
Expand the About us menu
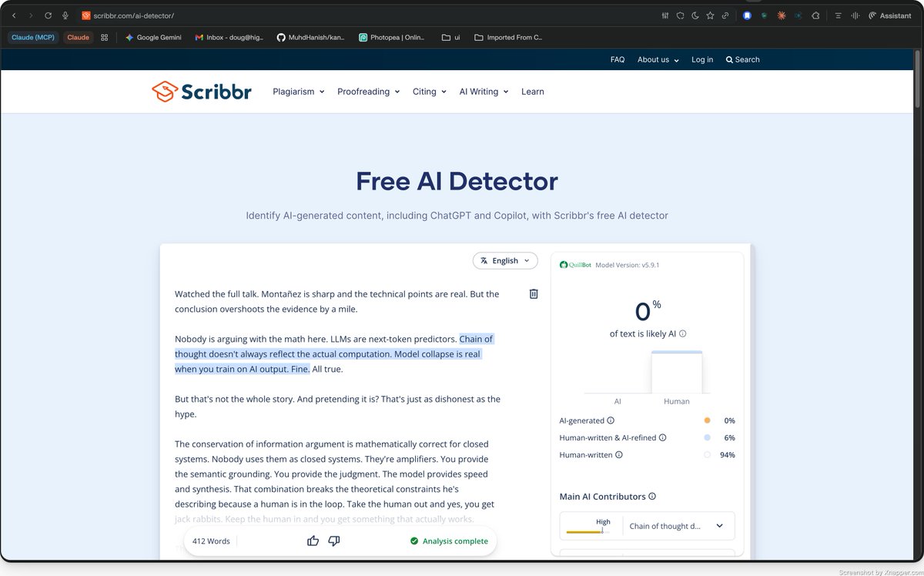tap(658, 59)
